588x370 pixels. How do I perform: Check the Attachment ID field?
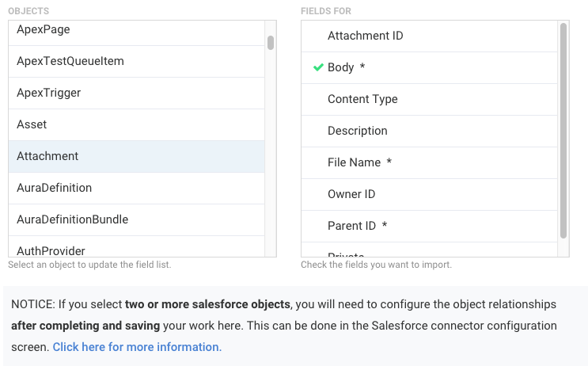pyautogui.click(x=366, y=36)
